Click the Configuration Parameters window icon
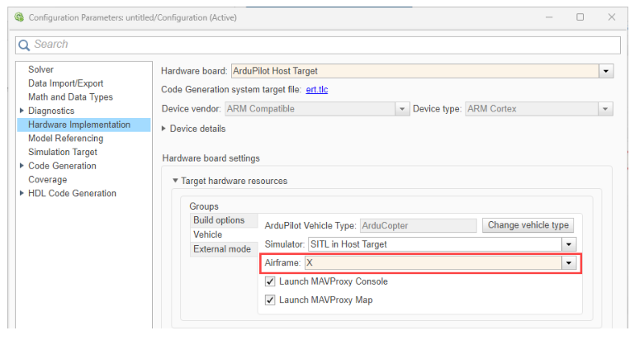Image resolution: width=644 pixels, height=340 pixels. point(19,17)
